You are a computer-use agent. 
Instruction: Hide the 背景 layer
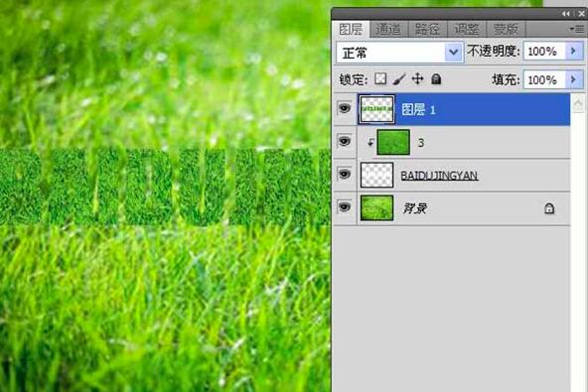[x=345, y=206]
